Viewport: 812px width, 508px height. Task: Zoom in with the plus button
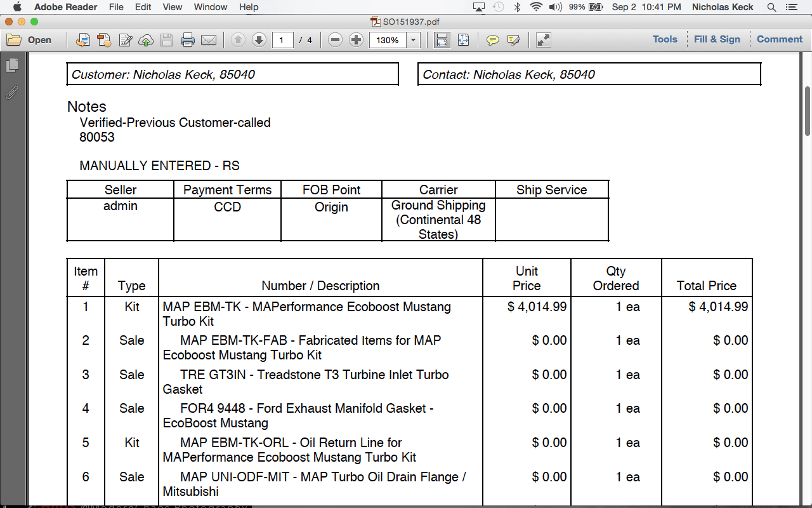pyautogui.click(x=357, y=40)
